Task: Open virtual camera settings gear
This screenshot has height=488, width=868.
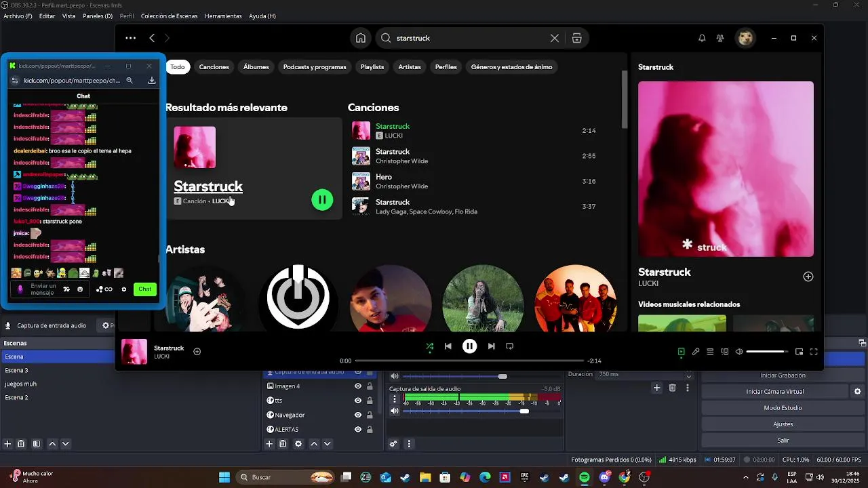Action: (x=858, y=392)
